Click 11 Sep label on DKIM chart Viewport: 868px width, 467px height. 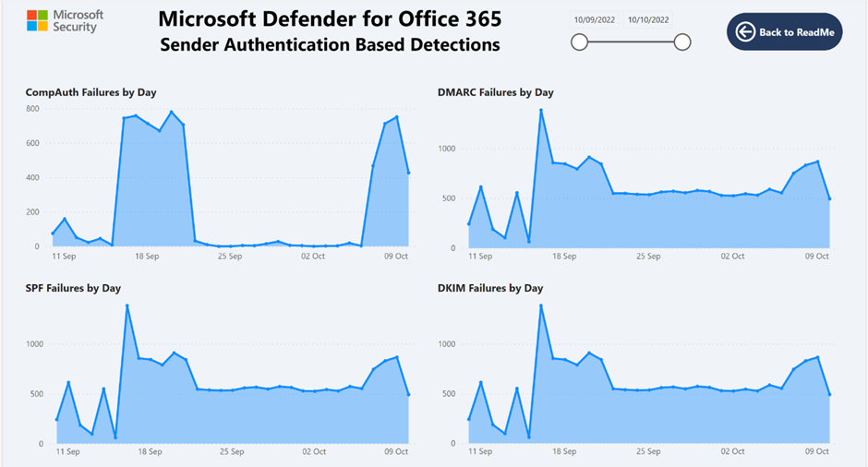(480, 451)
